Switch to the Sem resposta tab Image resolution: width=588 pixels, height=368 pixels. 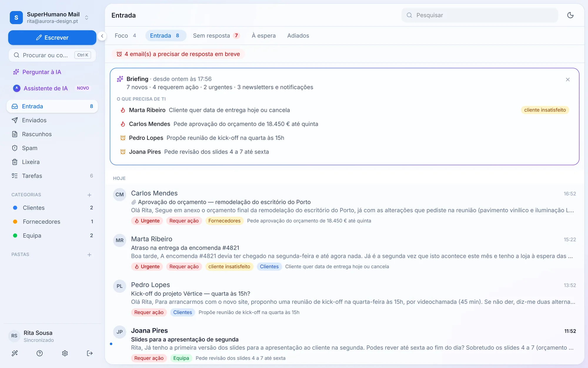(216, 36)
